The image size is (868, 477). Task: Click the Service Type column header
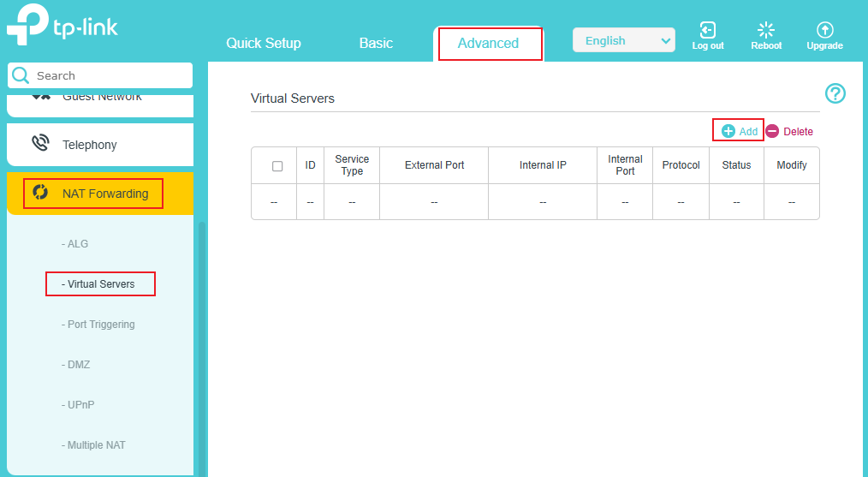(x=352, y=165)
